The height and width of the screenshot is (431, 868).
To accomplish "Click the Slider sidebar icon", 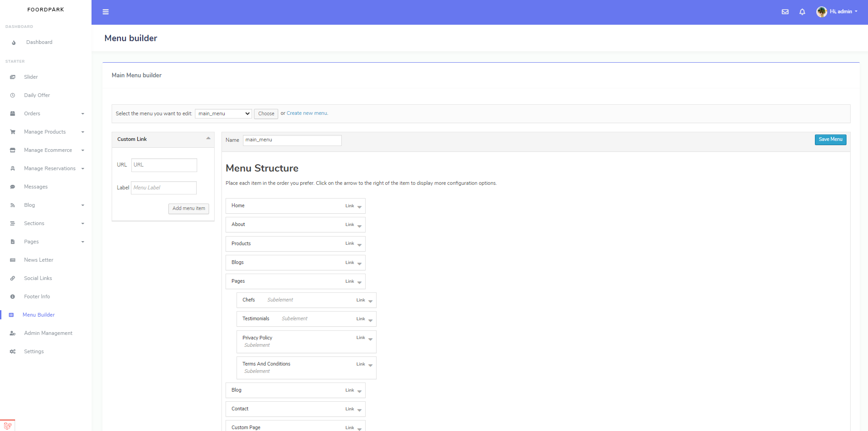I will pos(13,77).
